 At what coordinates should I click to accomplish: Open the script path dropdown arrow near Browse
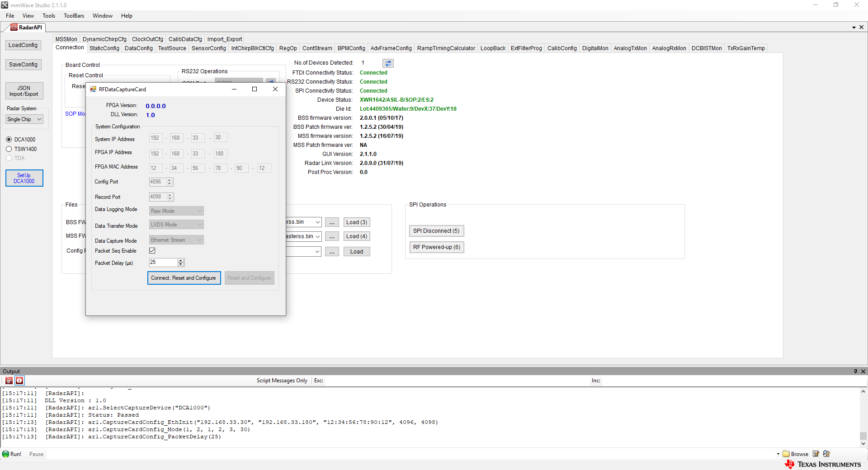click(778, 454)
